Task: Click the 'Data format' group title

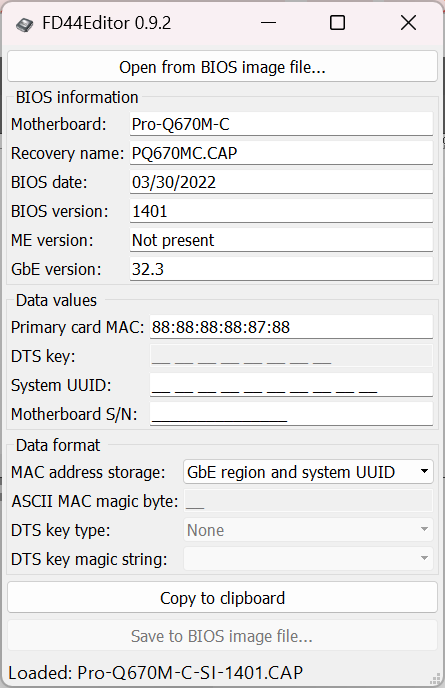Action: pos(58,445)
